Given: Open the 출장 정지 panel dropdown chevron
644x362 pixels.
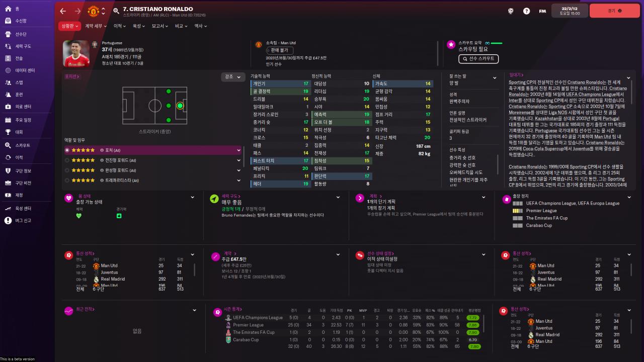Looking at the screenshot, I should 628,198.
